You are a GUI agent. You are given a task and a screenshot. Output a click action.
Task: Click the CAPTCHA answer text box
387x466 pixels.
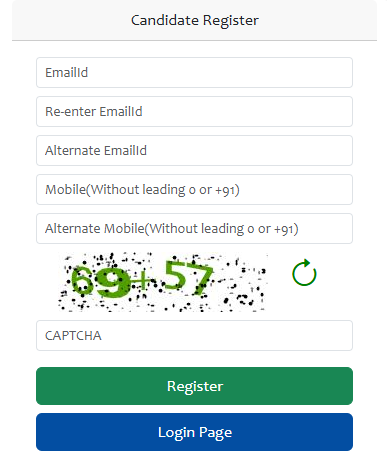tap(194, 335)
